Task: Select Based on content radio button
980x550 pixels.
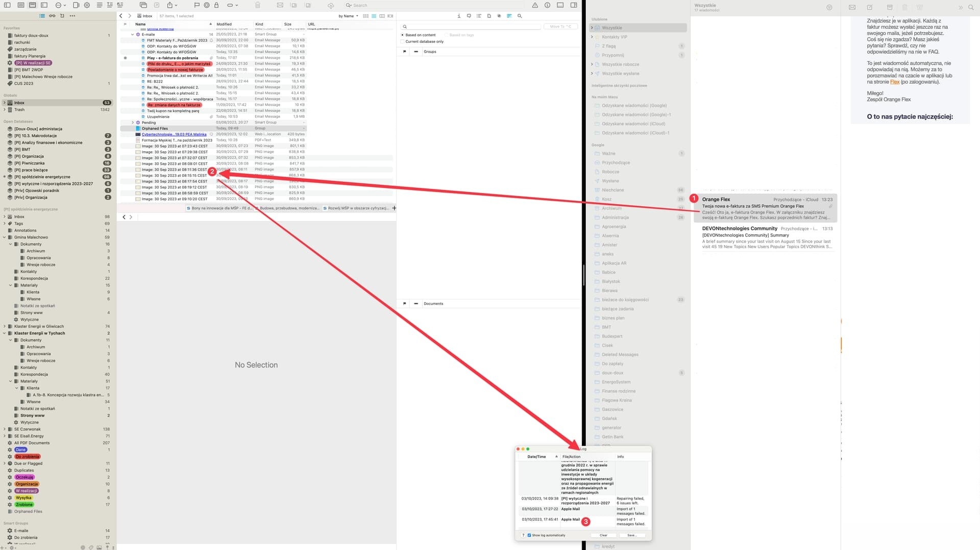Action: [403, 35]
